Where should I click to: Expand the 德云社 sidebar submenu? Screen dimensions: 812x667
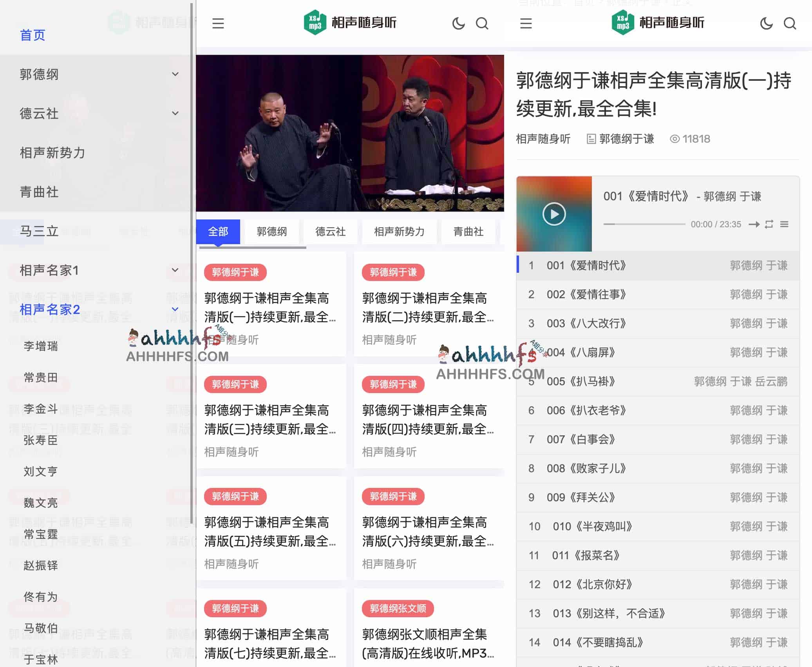[x=175, y=113]
